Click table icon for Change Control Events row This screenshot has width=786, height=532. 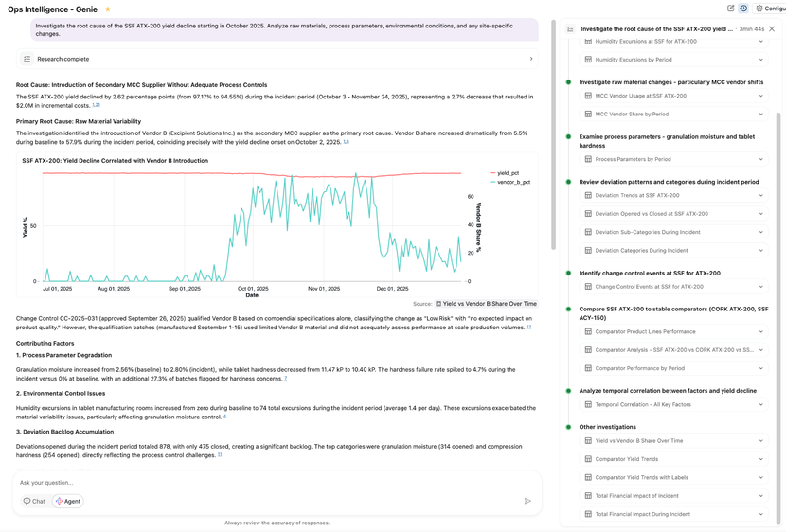click(x=588, y=287)
